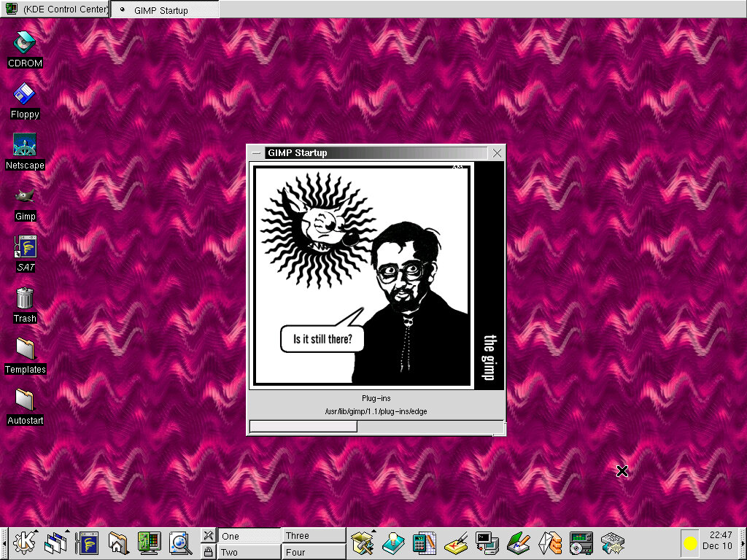The height and width of the screenshot is (560, 747).
Task: Launch the calculator panel icon
Action: click(x=424, y=543)
